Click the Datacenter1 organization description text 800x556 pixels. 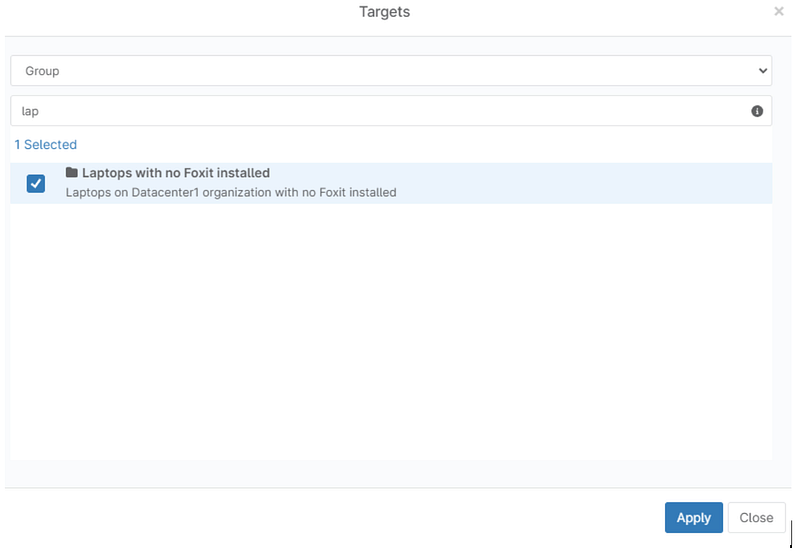[x=231, y=192]
